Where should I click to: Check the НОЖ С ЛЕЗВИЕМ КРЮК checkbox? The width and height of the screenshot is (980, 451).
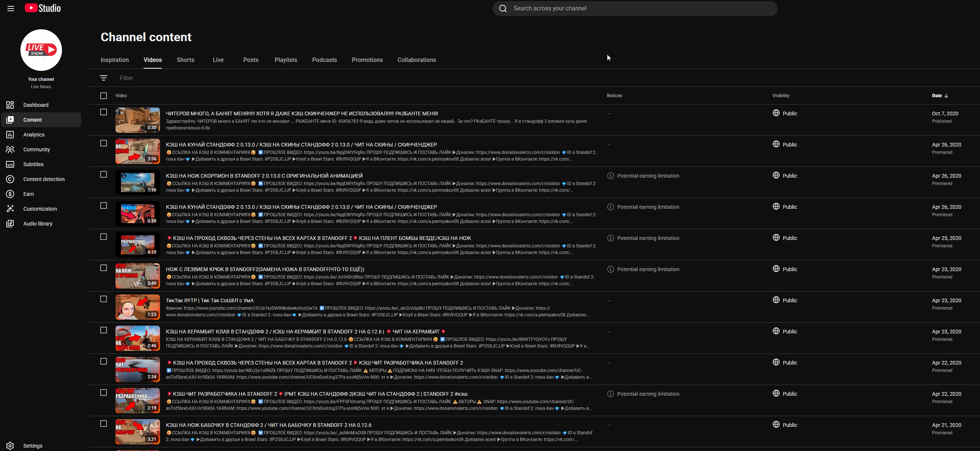click(x=104, y=268)
